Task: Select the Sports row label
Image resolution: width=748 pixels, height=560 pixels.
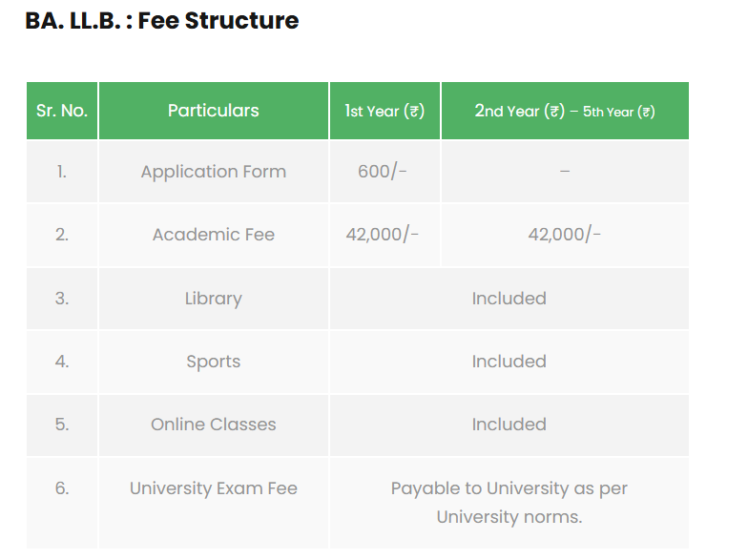Action: 214,362
